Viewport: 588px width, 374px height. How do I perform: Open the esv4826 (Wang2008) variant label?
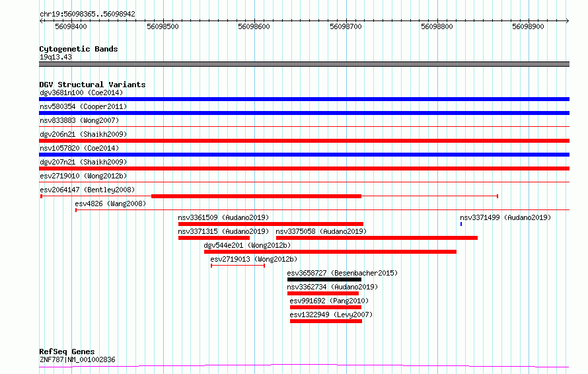tap(110, 204)
